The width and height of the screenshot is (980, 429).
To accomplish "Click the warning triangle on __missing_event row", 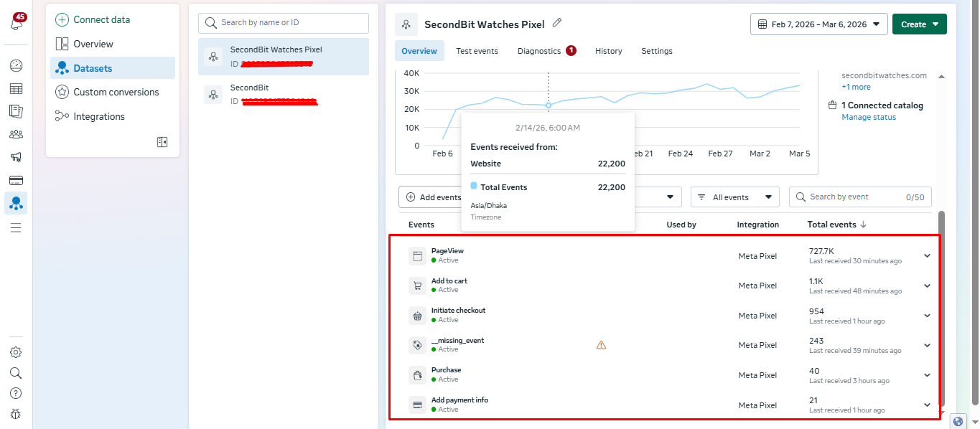I will coord(601,345).
